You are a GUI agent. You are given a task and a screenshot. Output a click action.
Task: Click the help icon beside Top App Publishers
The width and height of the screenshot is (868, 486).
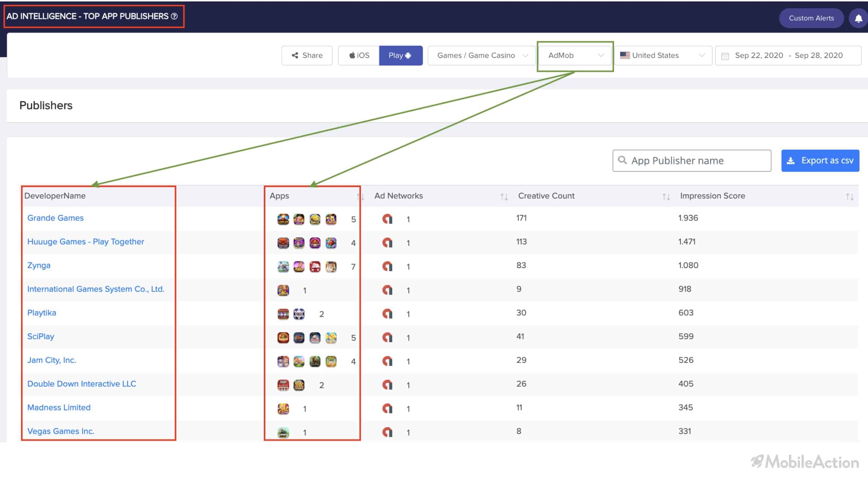tap(174, 16)
